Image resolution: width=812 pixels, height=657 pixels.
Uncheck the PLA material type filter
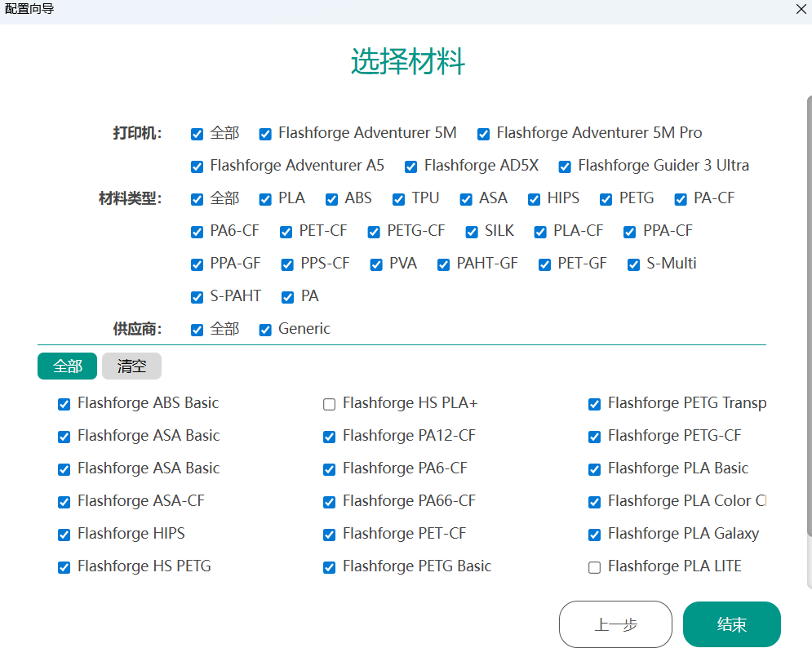click(x=265, y=199)
